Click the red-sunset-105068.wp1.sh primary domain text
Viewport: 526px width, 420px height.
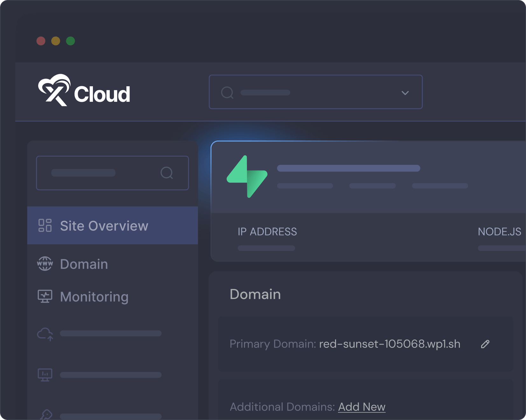389,344
